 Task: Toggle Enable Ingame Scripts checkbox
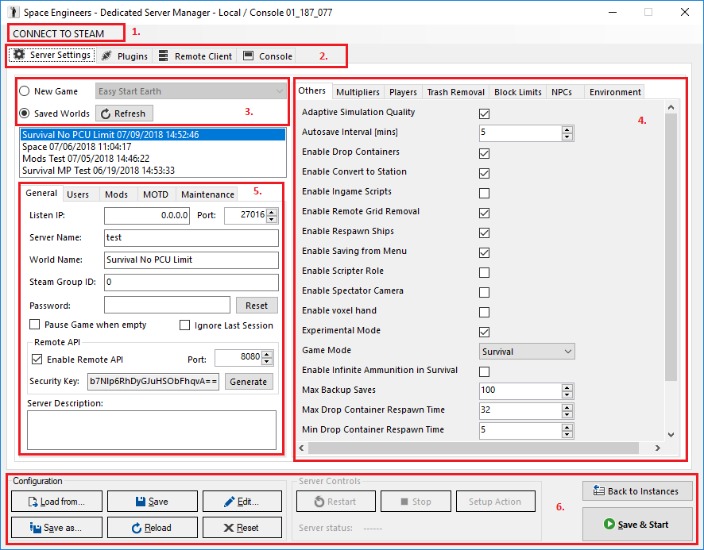pos(485,192)
